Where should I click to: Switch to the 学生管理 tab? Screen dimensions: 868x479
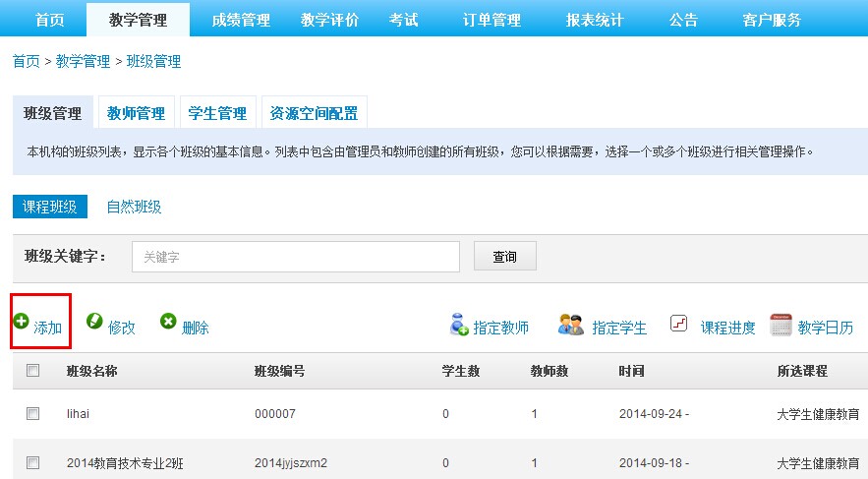click(x=217, y=113)
